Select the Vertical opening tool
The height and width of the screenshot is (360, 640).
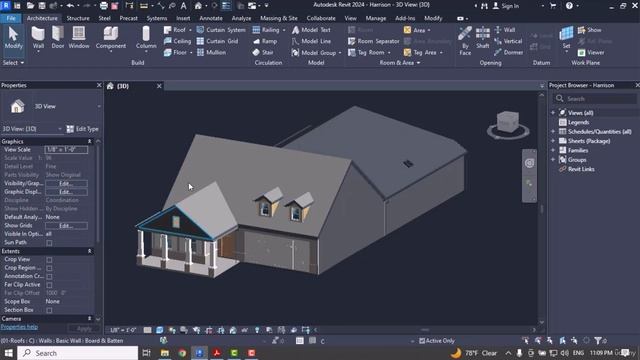click(x=508, y=41)
